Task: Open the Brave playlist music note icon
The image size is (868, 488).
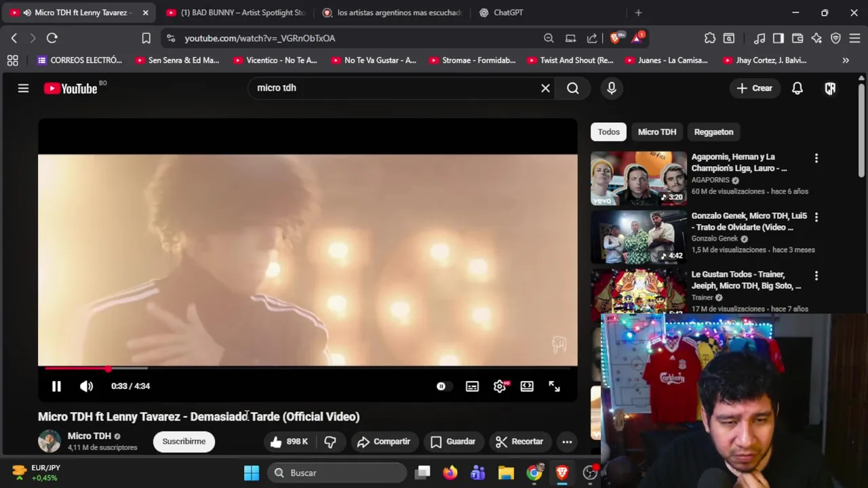Action: point(760,39)
